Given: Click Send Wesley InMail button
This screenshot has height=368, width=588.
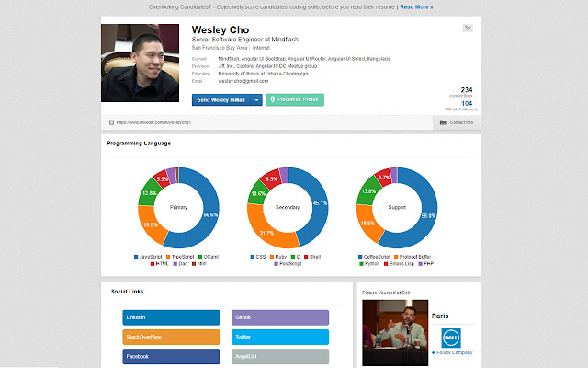Looking at the screenshot, I should point(221,99).
